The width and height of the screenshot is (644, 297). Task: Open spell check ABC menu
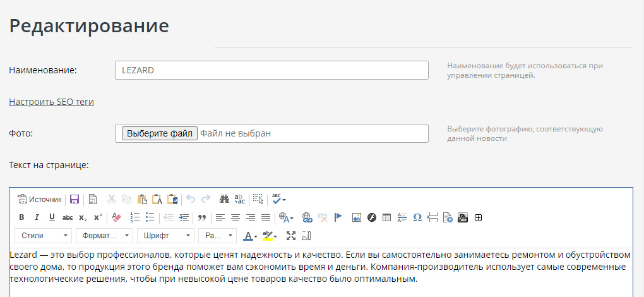tap(278, 199)
